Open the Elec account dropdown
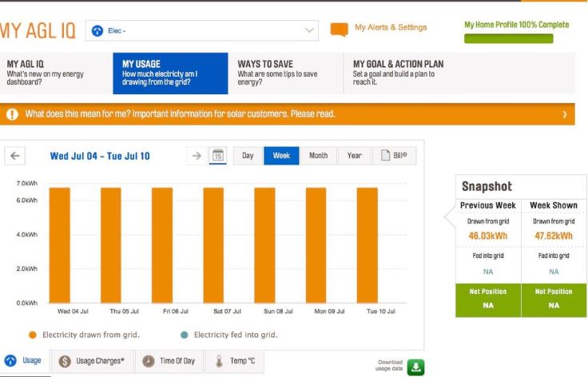This screenshot has height=377, width=588. (204, 31)
